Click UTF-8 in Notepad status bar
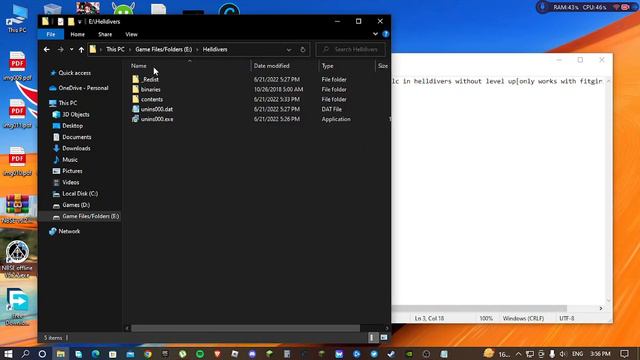This screenshot has height=360, width=640. click(x=567, y=318)
